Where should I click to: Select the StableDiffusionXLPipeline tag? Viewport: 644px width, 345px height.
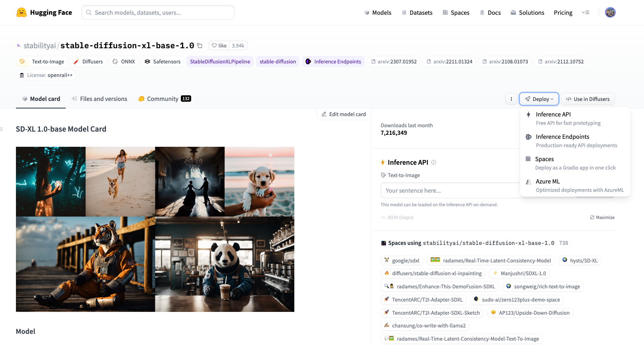coord(220,61)
